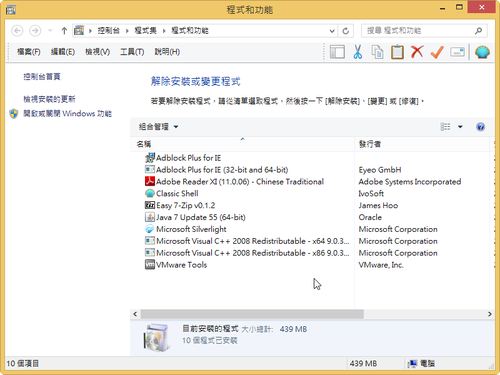Click installed programs icon in details pane
Viewport: 500px width, 375px height.
156,338
